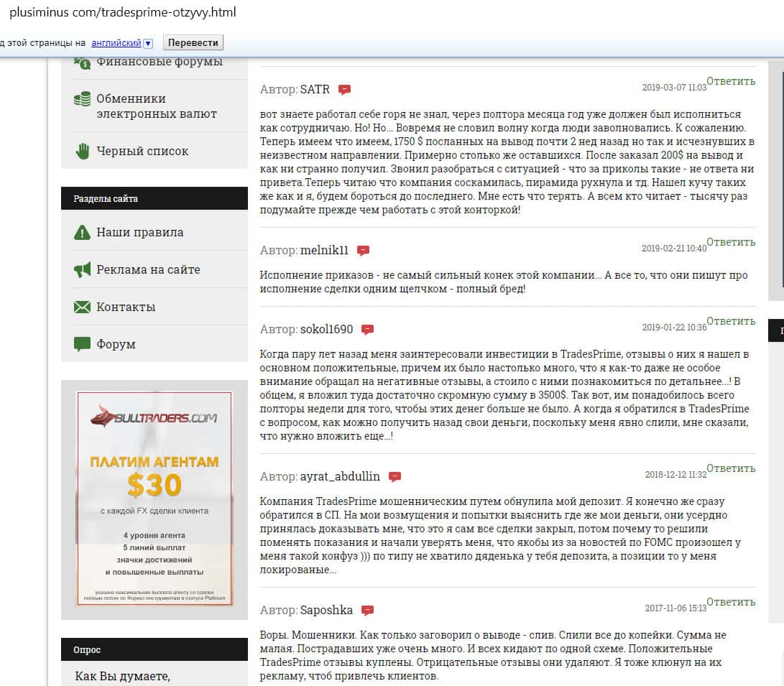Reply to Saposhka's comment via Ответить
Screen dimensions: 784x686
pos(731,601)
